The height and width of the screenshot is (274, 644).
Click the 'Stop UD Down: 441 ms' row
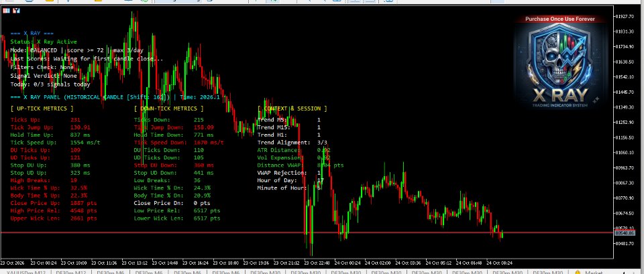[173, 173]
